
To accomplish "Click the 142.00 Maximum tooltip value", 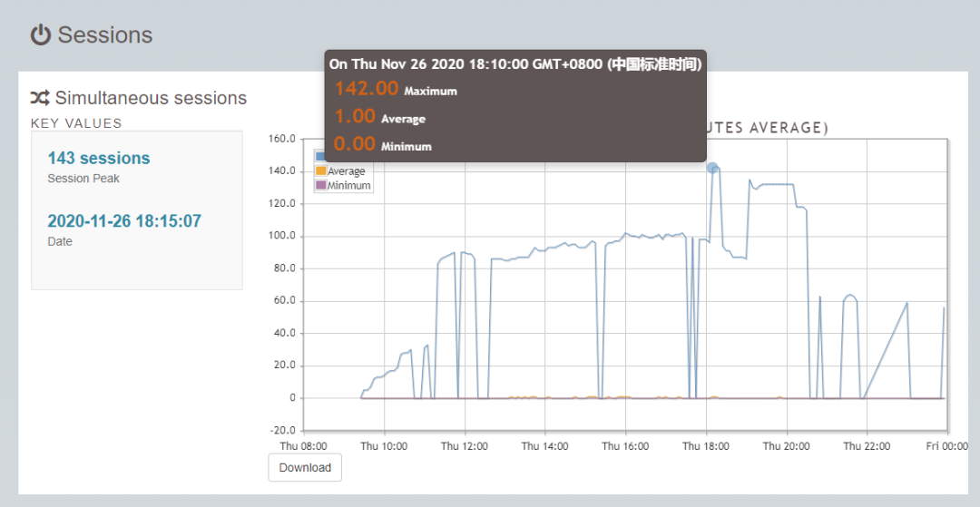I will (367, 89).
